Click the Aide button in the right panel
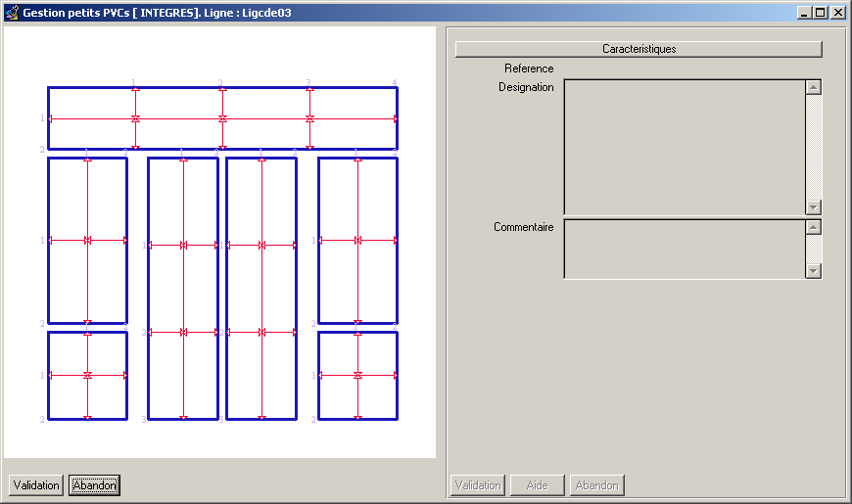 (537, 485)
